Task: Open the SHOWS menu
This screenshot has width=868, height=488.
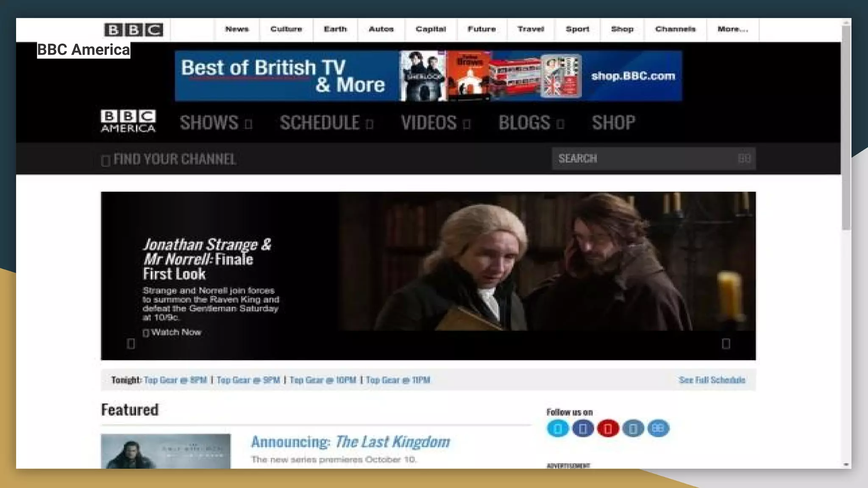Action: coord(209,123)
